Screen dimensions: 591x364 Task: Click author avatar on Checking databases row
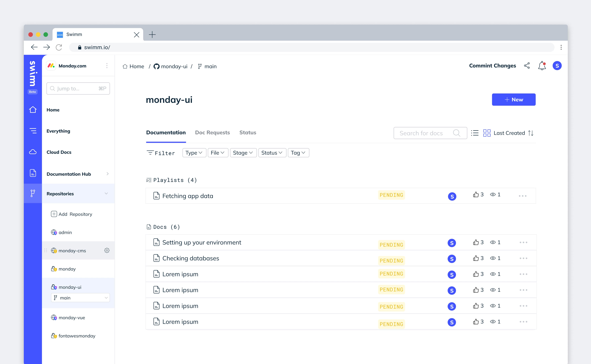pos(452,259)
